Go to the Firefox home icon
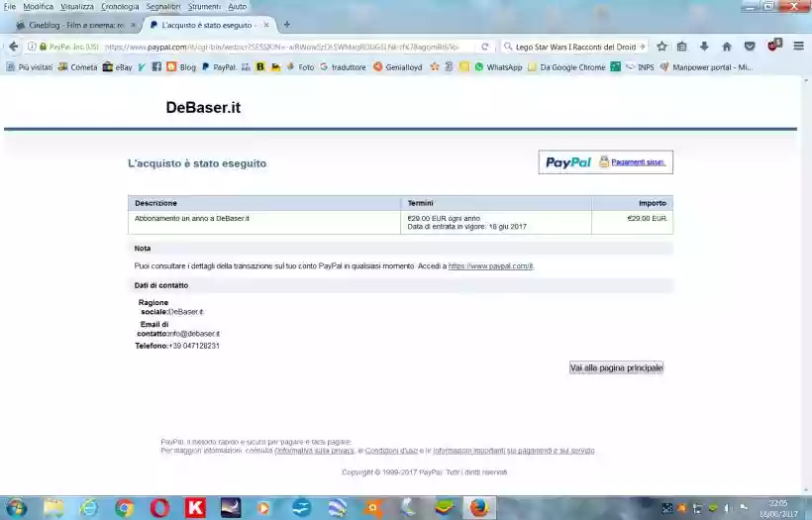 click(727, 47)
